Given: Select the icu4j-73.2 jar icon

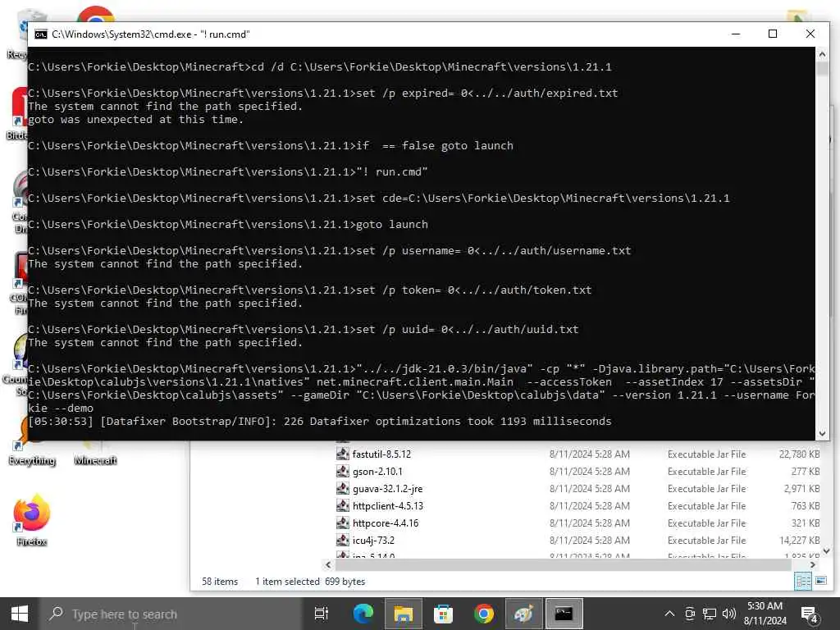Looking at the screenshot, I should [x=342, y=540].
